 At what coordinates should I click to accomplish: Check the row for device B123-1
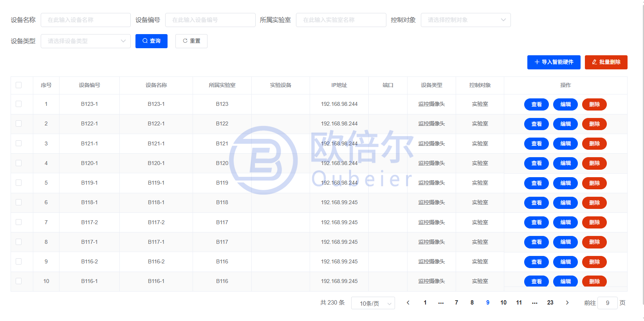(x=19, y=104)
